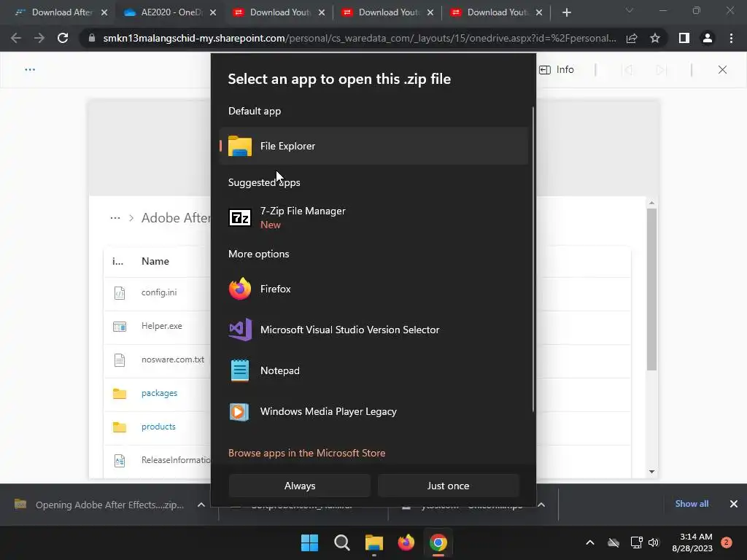Image resolution: width=747 pixels, height=560 pixels.
Task: Show hidden system tray icons
Action: coord(589,542)
